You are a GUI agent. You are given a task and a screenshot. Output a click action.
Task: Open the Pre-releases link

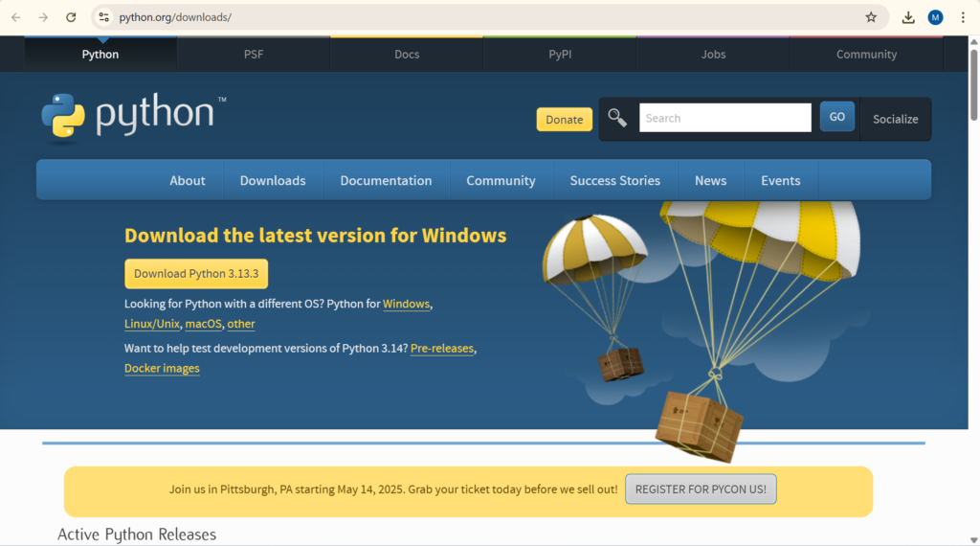(442, 349)
